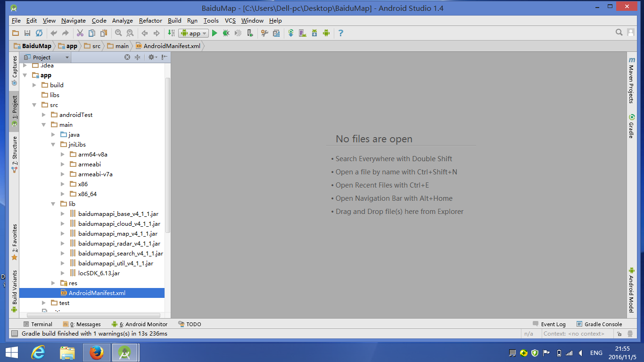Click scroll from source target icon

(x=127, y=57)
